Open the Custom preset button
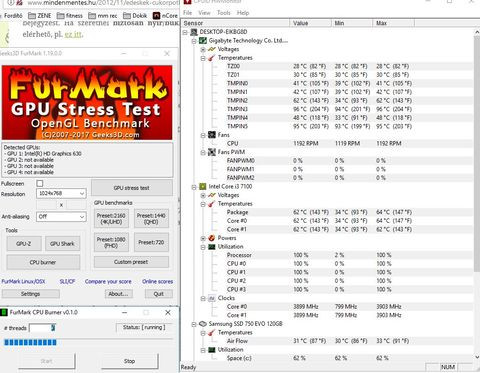 [131, 262]
